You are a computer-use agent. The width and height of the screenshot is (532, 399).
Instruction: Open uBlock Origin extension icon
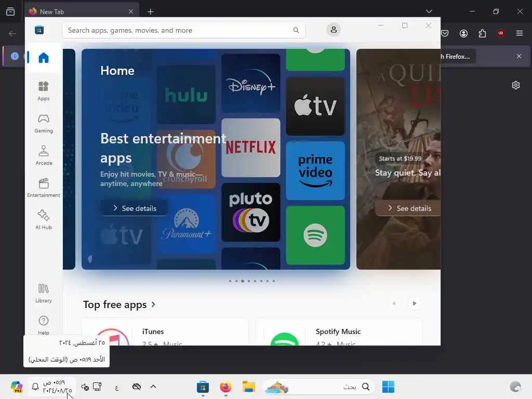(500, 33)
